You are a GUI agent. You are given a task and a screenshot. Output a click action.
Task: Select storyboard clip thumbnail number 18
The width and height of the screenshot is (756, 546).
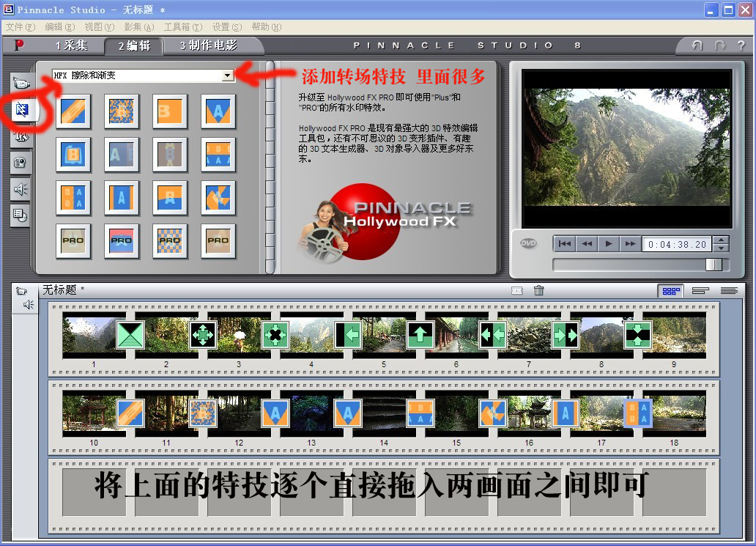(x=674, y=413)
